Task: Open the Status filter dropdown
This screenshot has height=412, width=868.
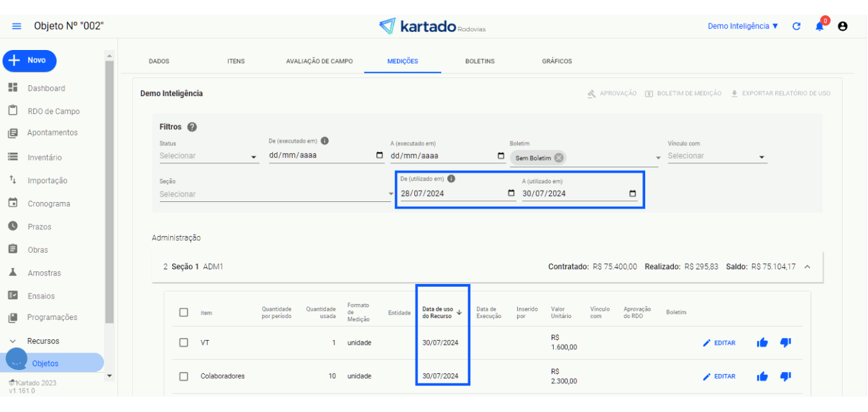Action: click(208, 156)
